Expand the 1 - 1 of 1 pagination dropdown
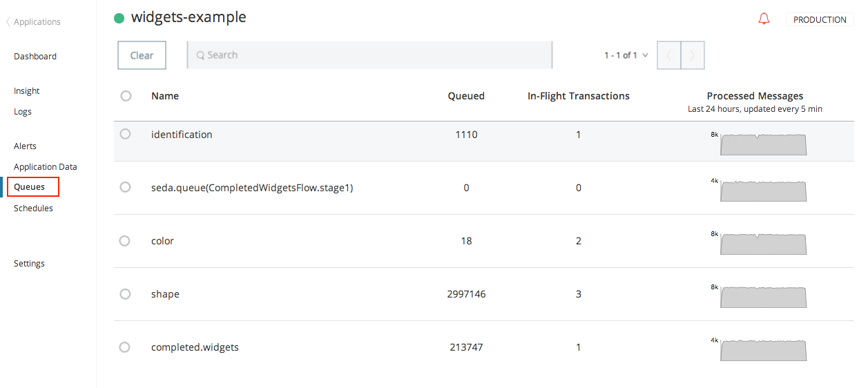The height and width of the screenshot is (388, 868). (626, 55)
